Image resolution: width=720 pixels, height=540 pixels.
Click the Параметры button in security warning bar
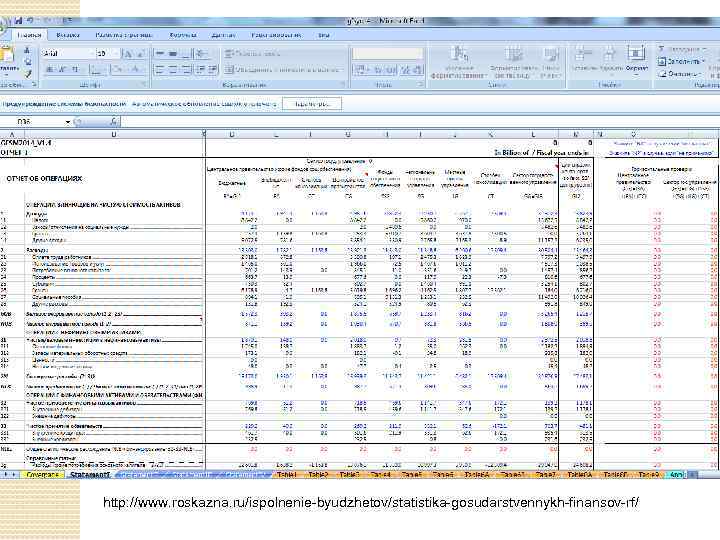tap(312, 104)
